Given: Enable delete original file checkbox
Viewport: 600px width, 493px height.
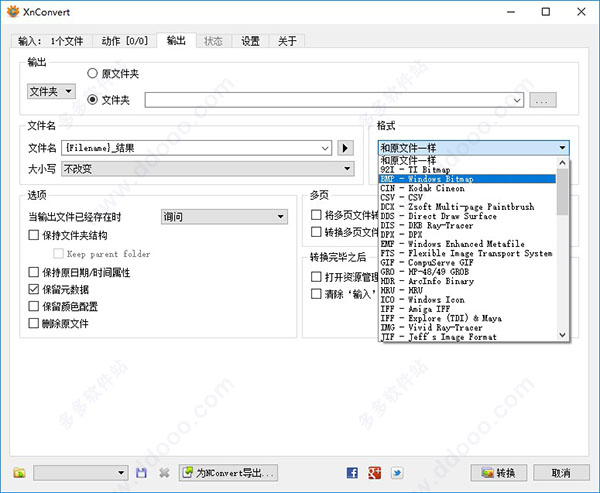Looking at the screenshot, I should (34, 323).
